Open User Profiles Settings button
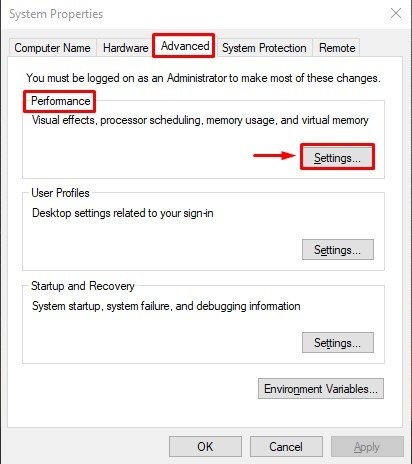 [x=338, y=250]
